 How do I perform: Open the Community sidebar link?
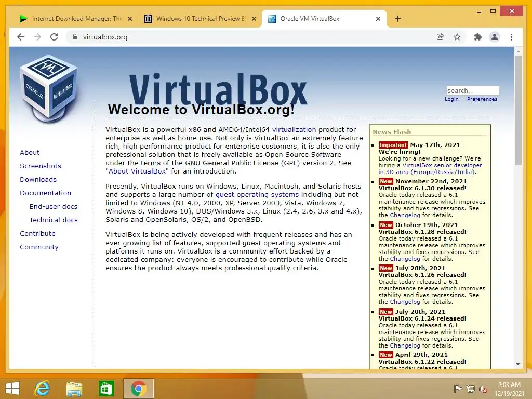(x=39, y=247)
